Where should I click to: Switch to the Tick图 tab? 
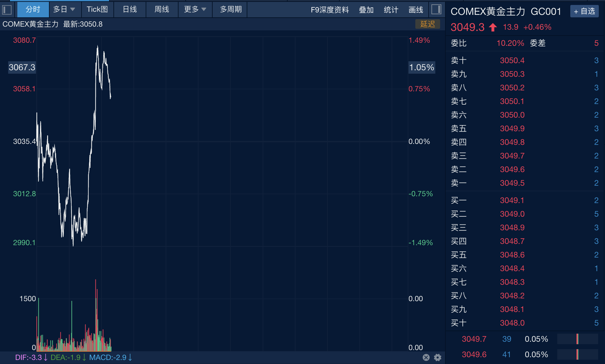[x=97, y=9]
